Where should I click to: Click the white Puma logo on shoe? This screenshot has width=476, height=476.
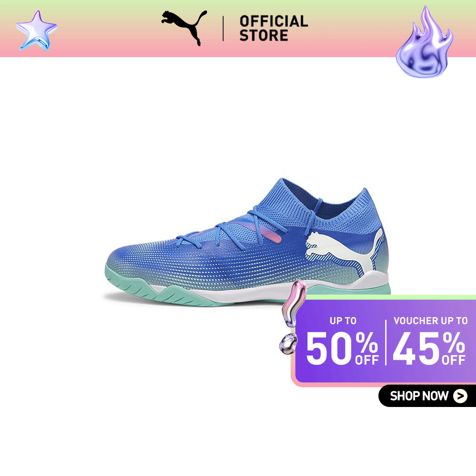click(345, 252)
